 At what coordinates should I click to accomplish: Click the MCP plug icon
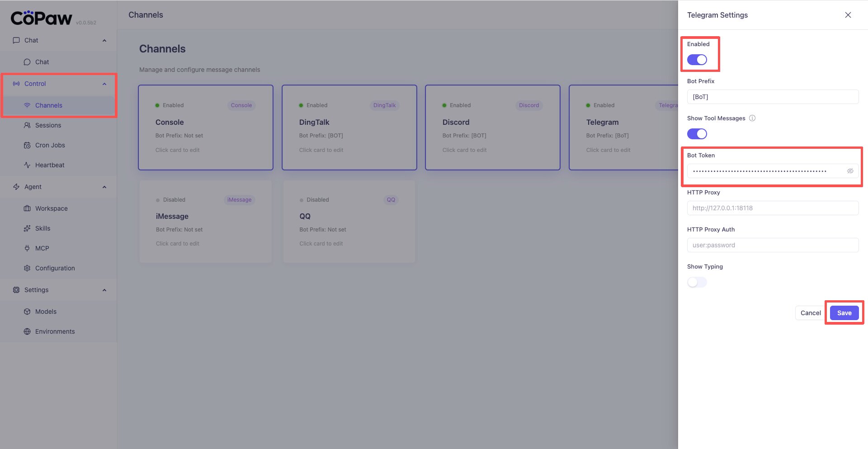click(27, 248)
